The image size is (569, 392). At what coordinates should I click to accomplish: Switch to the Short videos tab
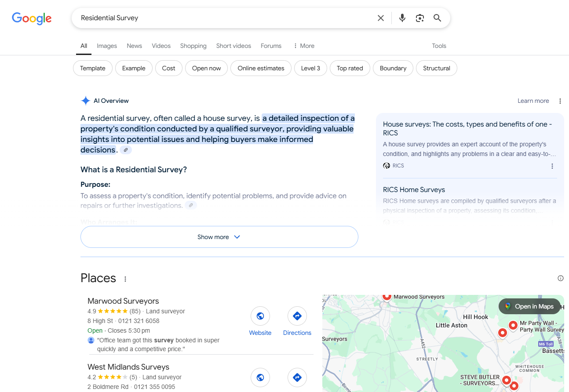[x=233, y=46]
